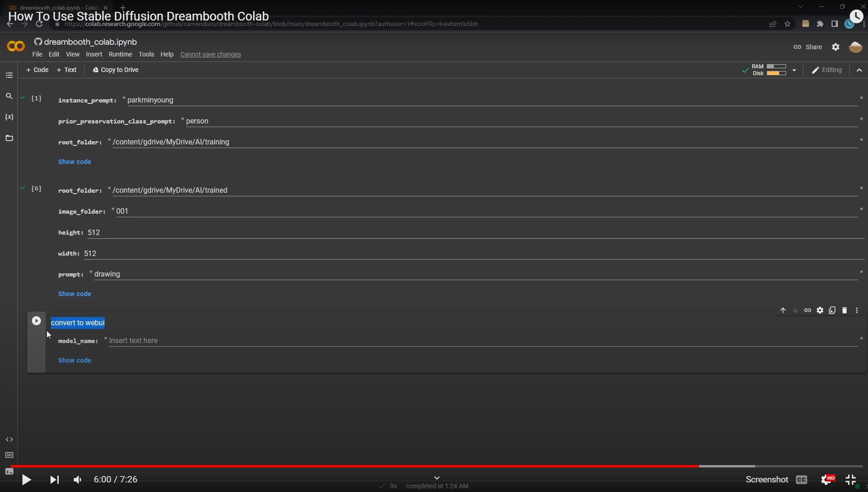The image size is (868, 492).
Task: Open the command palette icon
Action: pyautogui.click(x=9, y=455)
